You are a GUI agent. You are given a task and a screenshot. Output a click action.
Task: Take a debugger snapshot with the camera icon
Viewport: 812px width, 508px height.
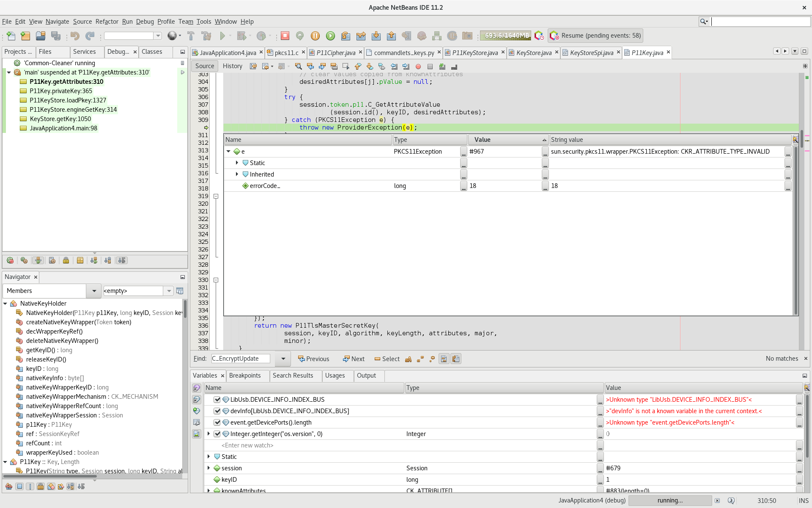pyautogui.click(x=466, y=36)
